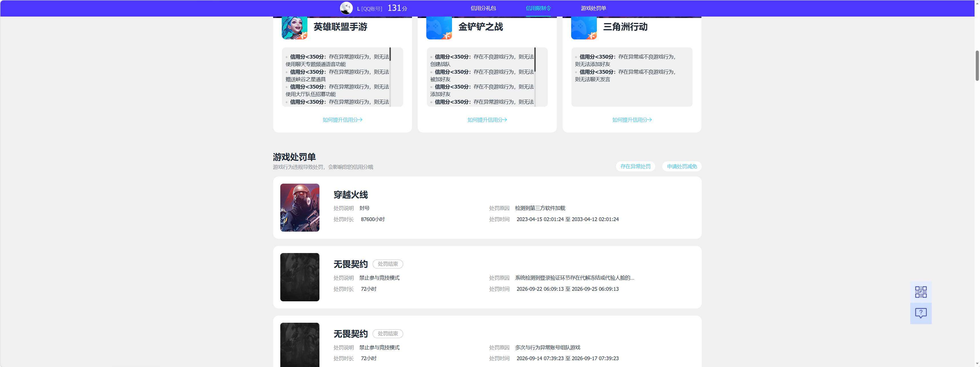The height and width of the screenshot is (367, 980).
Task: Click the L [QQ账号] account name
Action: (x=369, y=8)
